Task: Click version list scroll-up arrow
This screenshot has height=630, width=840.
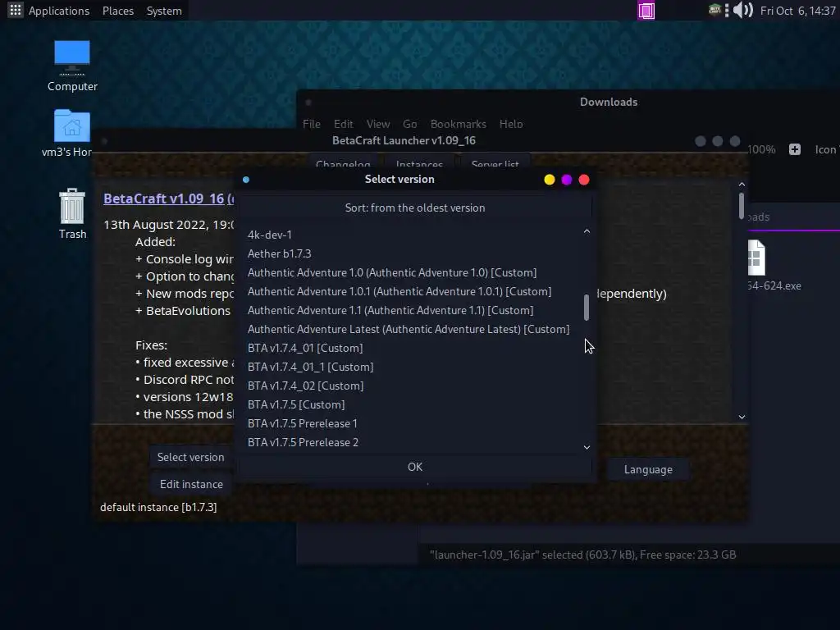Action: 587,231
